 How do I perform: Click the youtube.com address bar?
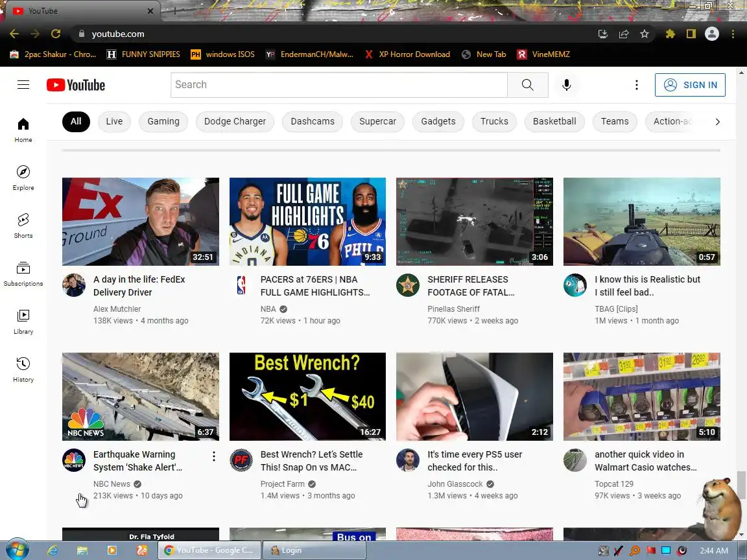tap(333, 34)
